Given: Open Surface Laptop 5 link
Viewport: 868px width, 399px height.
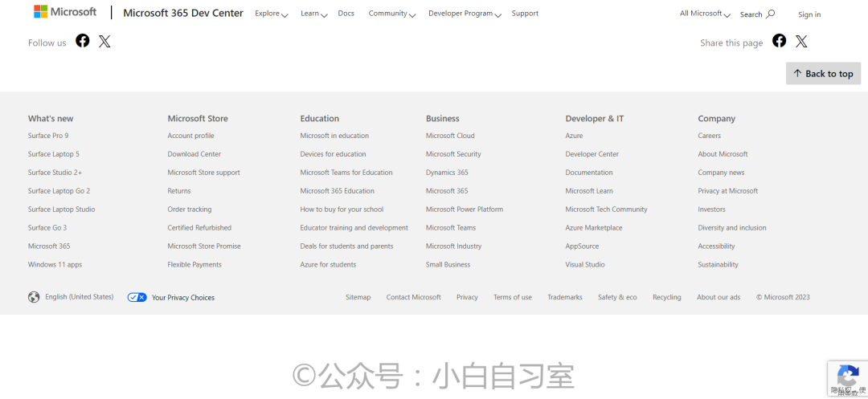Looking at the screenshot, I should click(54, 154).
